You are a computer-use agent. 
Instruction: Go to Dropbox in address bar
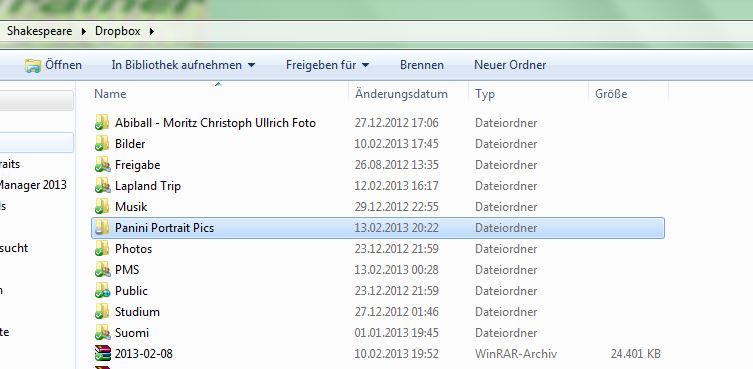pyautogui.click(x=118, y=31)
